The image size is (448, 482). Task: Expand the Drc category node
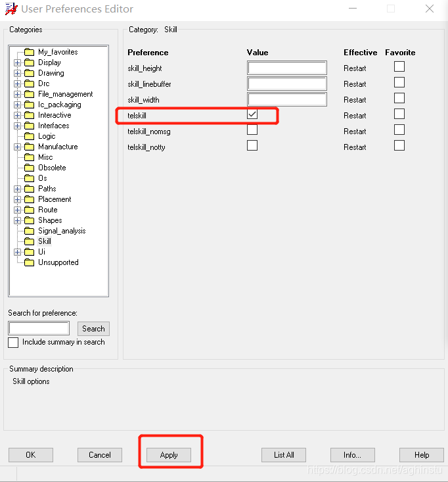tap(18, 84)
